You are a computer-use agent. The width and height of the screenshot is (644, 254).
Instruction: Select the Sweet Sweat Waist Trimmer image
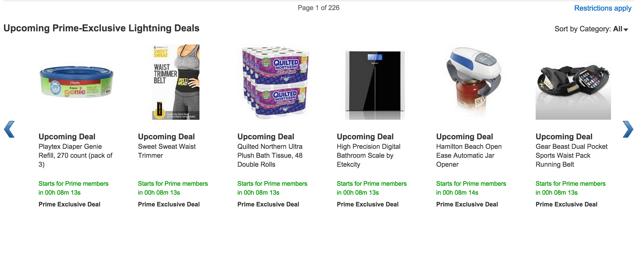click(176, 82)
